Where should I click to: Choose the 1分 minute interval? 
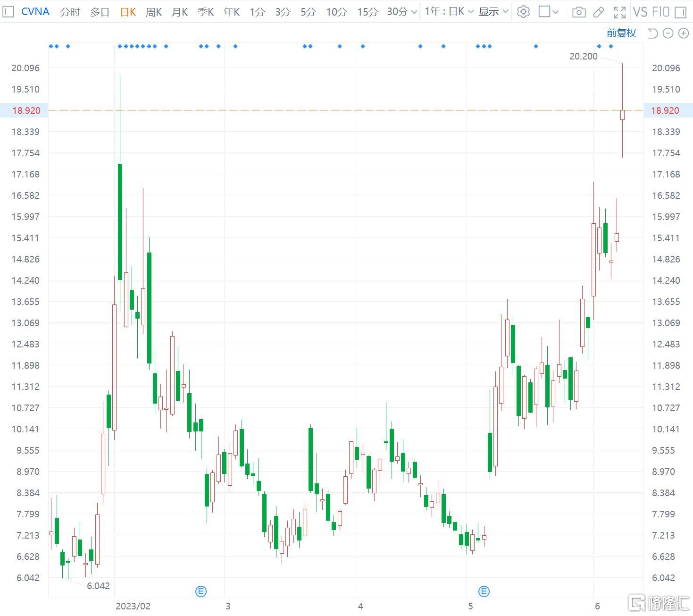257,12
